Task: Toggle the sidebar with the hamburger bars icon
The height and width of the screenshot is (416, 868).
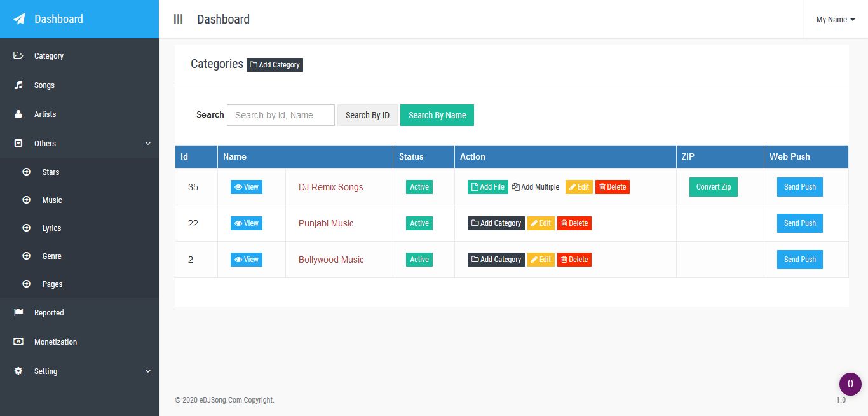Action: pos(179,19)
